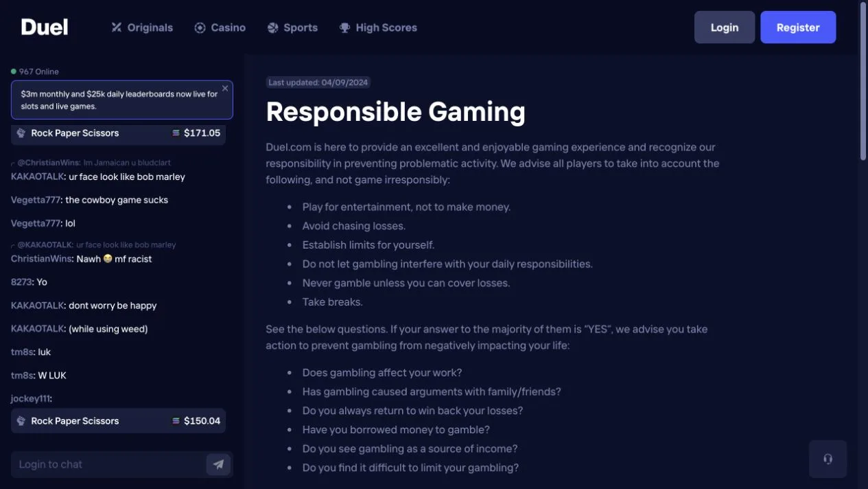Click the currency icon beside $171.05
The width and height of the screenshot is (868, 489).
pos(176,133)
